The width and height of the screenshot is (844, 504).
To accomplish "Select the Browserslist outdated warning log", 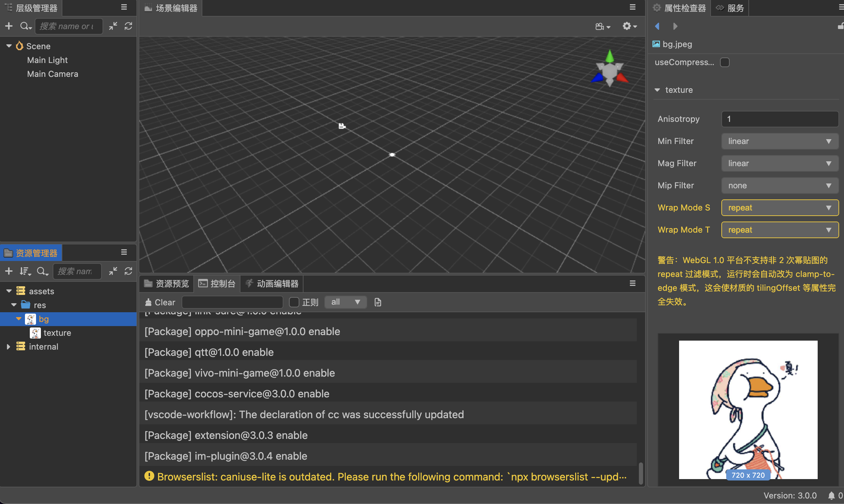I will [x=388, y=477].
